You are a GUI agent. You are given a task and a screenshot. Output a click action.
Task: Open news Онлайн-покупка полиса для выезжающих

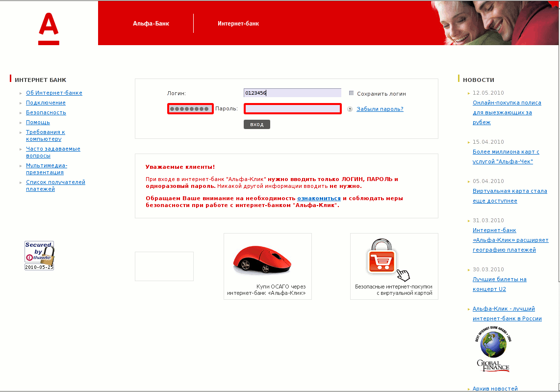[x=507, y=112]
